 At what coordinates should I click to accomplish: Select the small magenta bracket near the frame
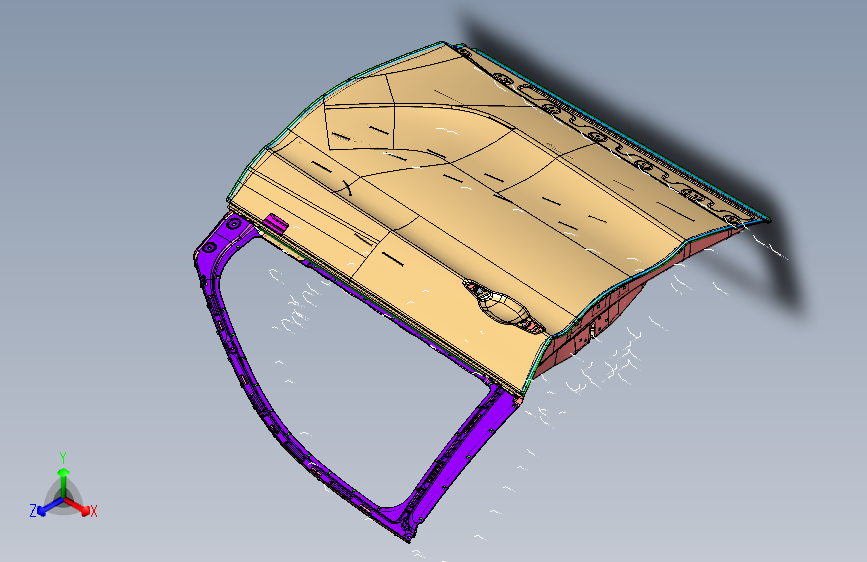pyautogui.click(x=275, y=223)
